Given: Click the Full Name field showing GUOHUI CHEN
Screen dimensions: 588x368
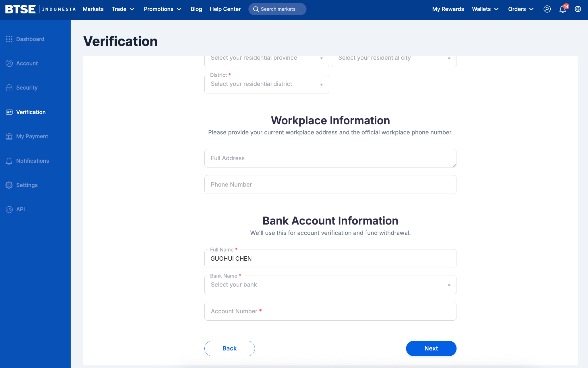Looking at the screenshot, I should tap(330, 259).
